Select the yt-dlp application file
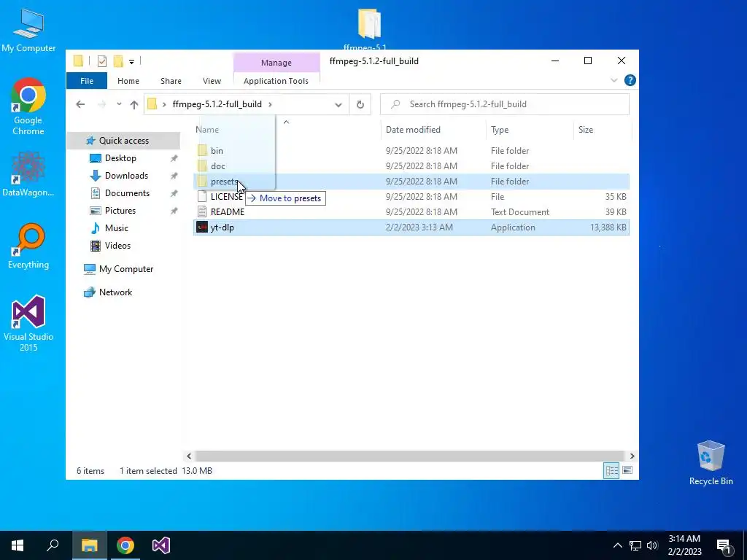Screen dimensions: 747x560 [411, 227]
